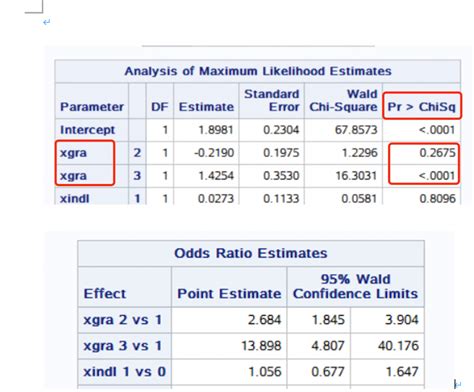Select the xindl parameter label
Image resolution: width=474 pixels, height=392 pixels.
tap(75, 199)
